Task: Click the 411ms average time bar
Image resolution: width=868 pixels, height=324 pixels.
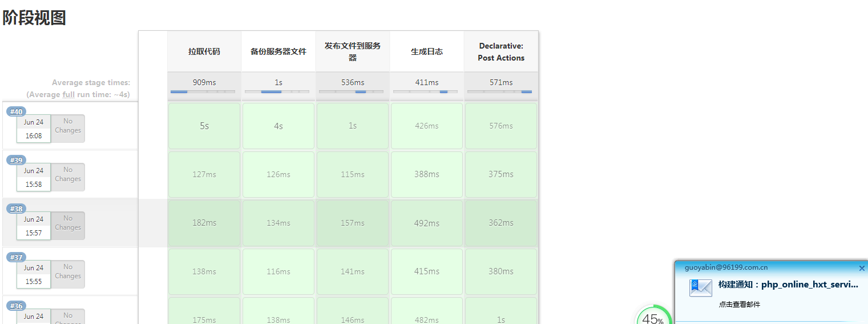Action: coord(425,91)
